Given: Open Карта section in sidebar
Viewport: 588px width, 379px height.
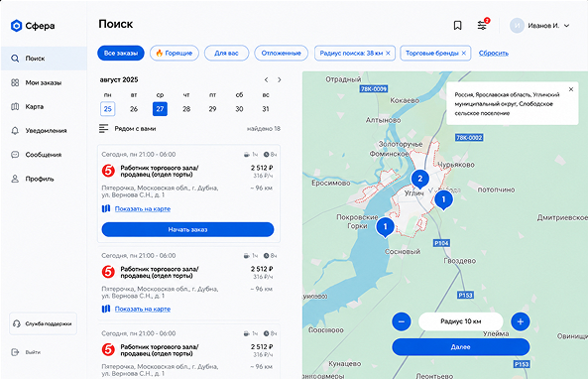Looking at the screenshot, I should coord(44,106).
